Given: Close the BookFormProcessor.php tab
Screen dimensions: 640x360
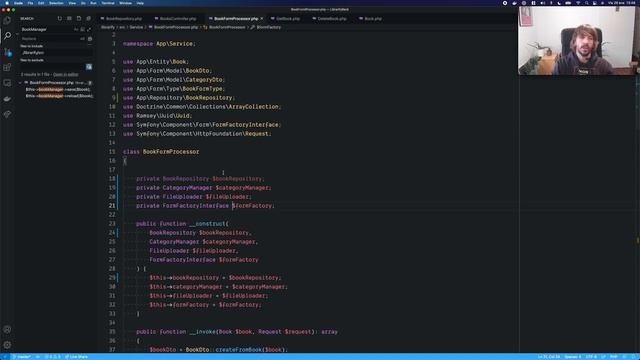Looking at the screenshot, I should [x=262, y=19].
